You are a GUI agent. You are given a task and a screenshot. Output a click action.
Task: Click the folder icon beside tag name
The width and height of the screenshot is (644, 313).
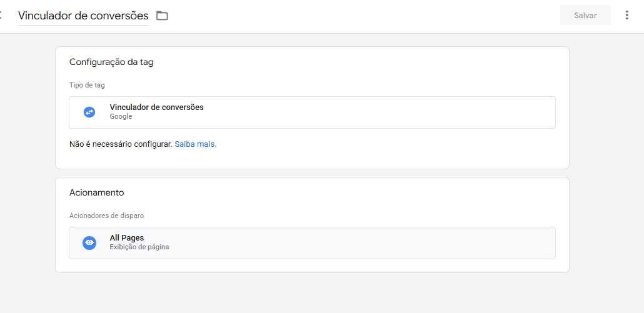(x=162, y=16)
